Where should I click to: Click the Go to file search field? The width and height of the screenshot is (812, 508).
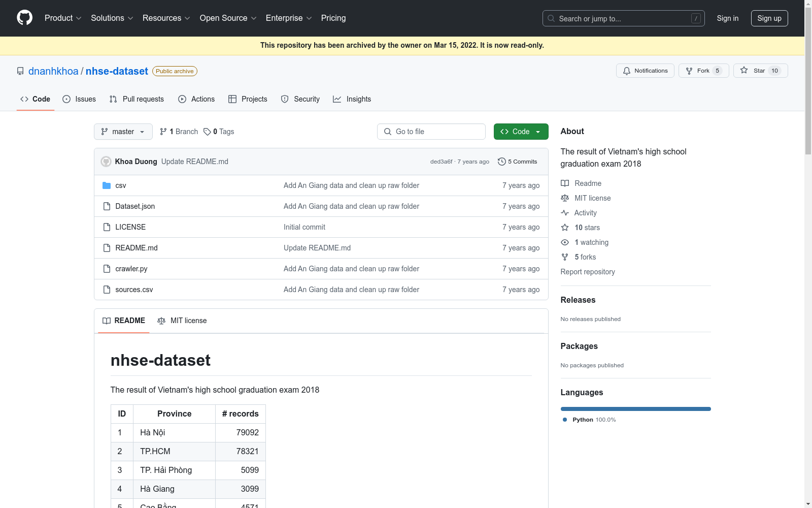pyautogui.click(x=431, y=132)
